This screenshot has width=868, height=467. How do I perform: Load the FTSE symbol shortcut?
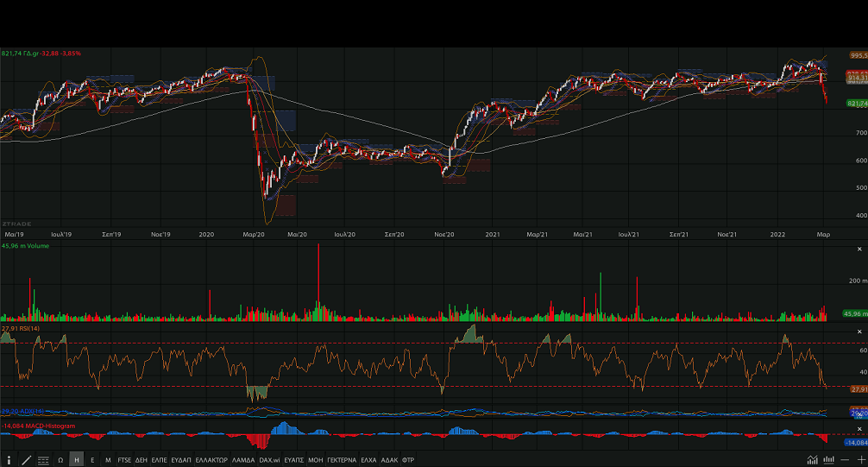click(x=124, y=460)
